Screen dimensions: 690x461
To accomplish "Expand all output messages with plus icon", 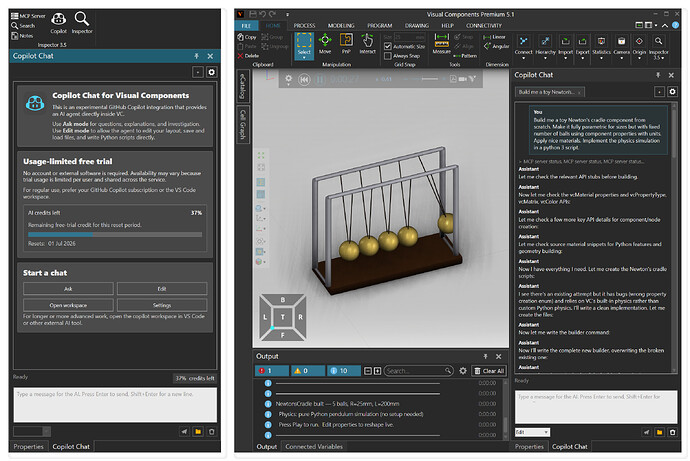I will (377, 371).
